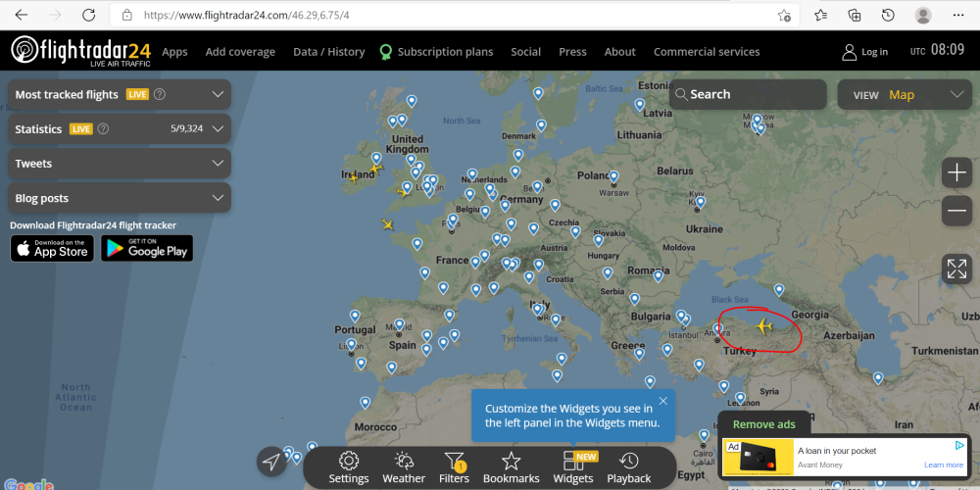Click the Remove ads button
The height and width of the screenshot is (490, 980).
tap(764, 424)
